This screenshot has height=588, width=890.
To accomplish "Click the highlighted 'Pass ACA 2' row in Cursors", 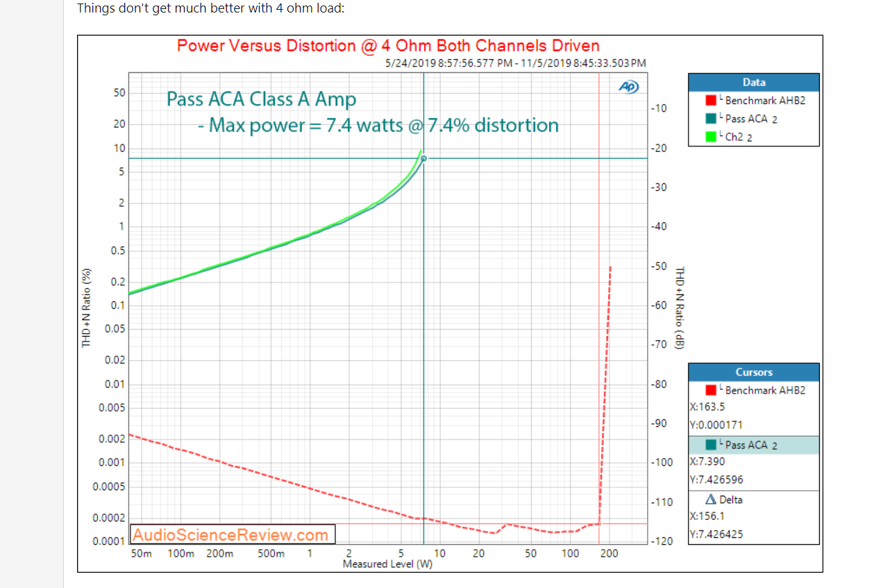I will click(x=754, y=445).
